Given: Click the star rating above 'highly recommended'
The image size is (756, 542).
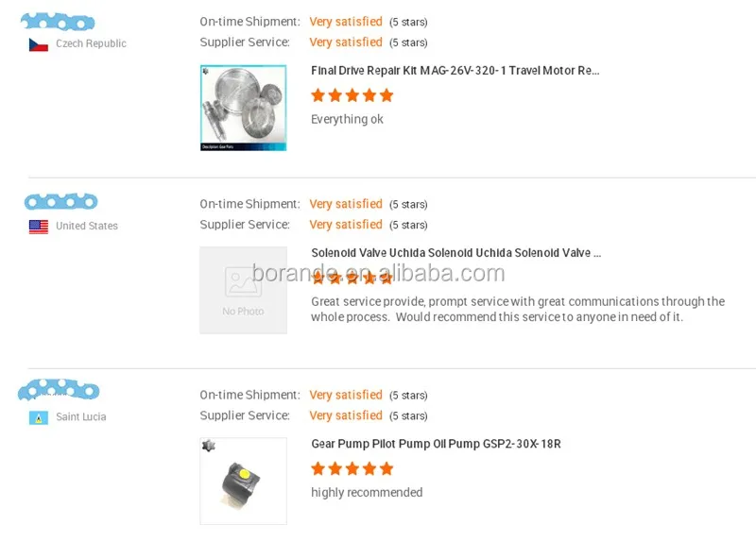Looking at the screenshot, I should 352,468.
